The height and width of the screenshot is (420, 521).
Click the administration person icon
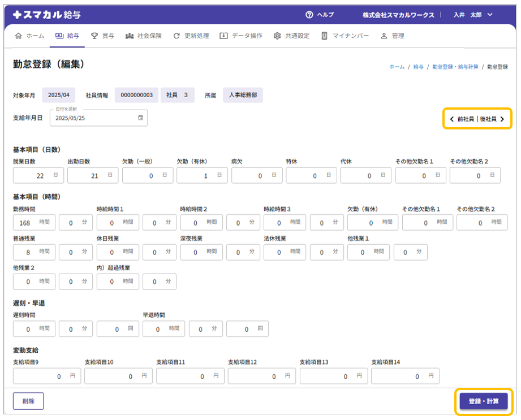click(384, 36)
